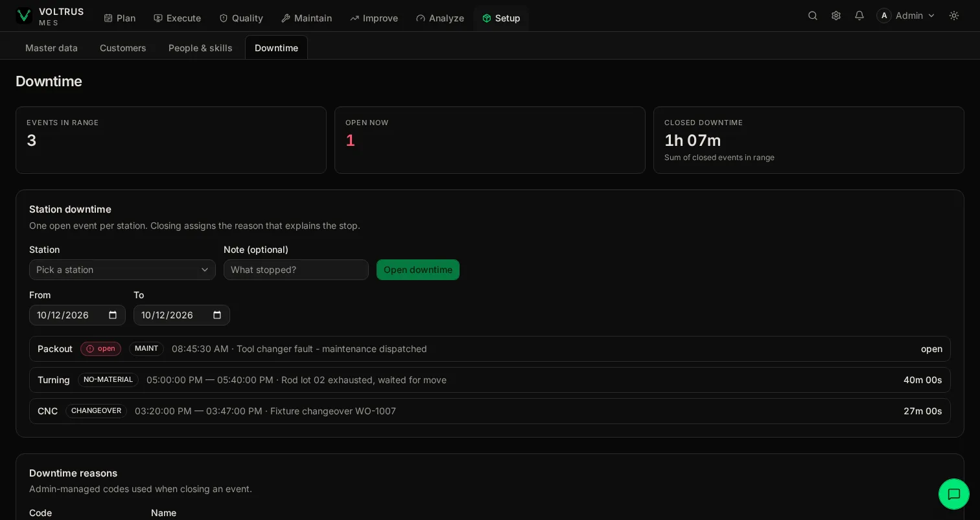Click the To date field
The image size is (980, 520).
point(181,315)
